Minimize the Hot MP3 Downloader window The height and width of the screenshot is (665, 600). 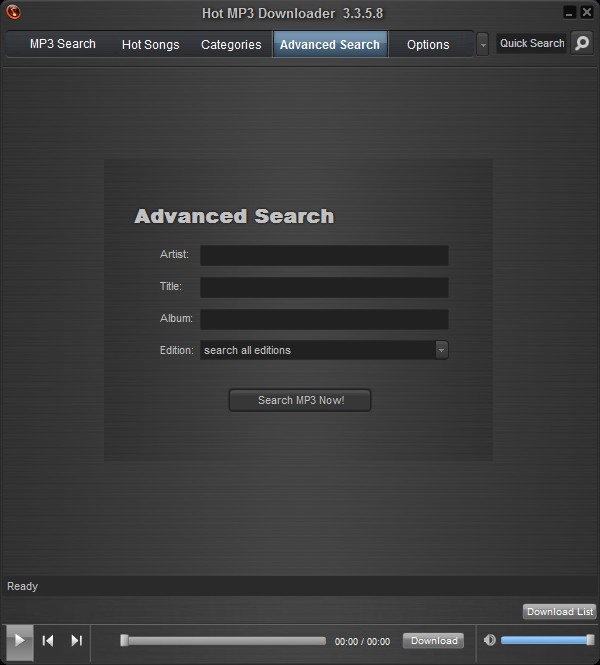[x=569, y=12]
